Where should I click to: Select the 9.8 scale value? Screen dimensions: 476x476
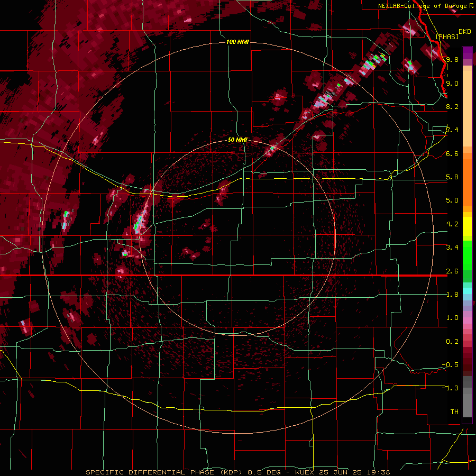[x=452, y=59]
